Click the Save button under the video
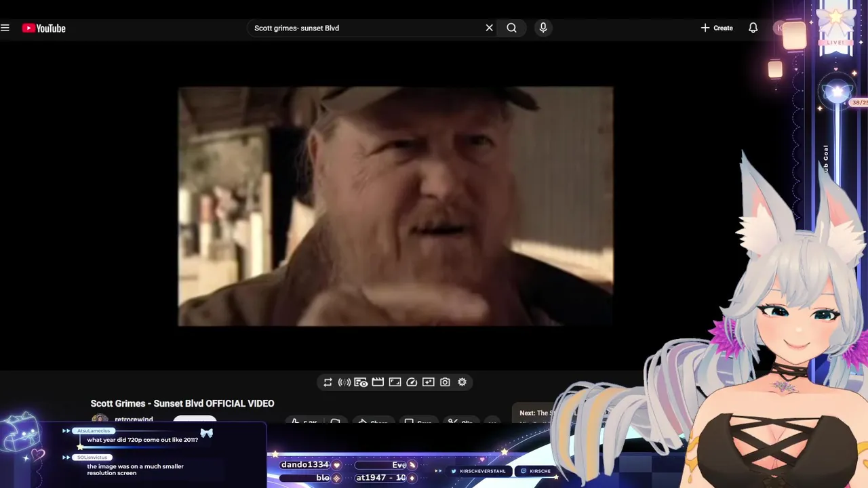The height and width of the screenshot is (488, 868). [x=418, y=422]
